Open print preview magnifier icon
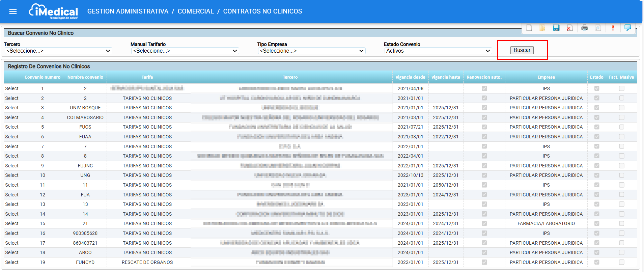This screenshot has height=272, width=644. 598,28
